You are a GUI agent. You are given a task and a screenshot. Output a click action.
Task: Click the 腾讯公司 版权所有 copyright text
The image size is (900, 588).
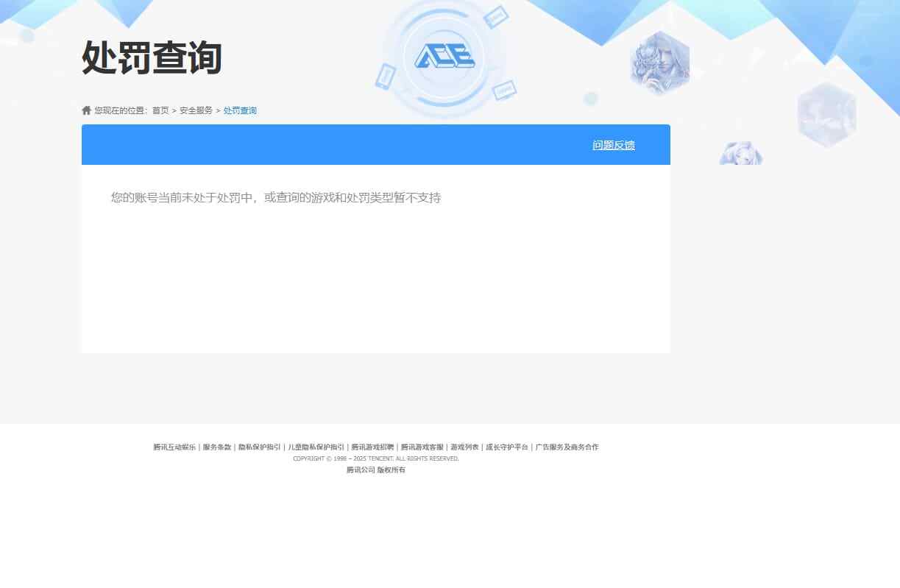tap(375, 470)
